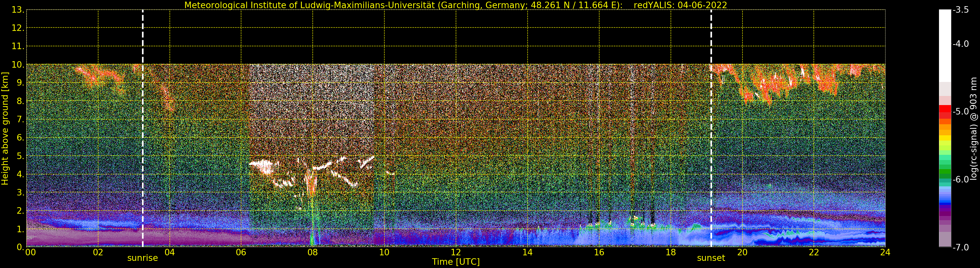The image size is (980, 268).
Task: Click the '11.' tick on the height axis
Action: click(18, 47)
